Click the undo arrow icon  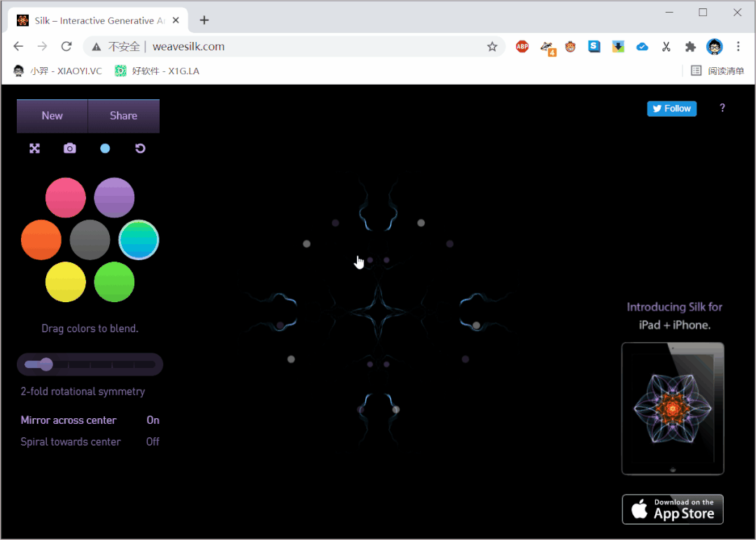tap(140, 148)
